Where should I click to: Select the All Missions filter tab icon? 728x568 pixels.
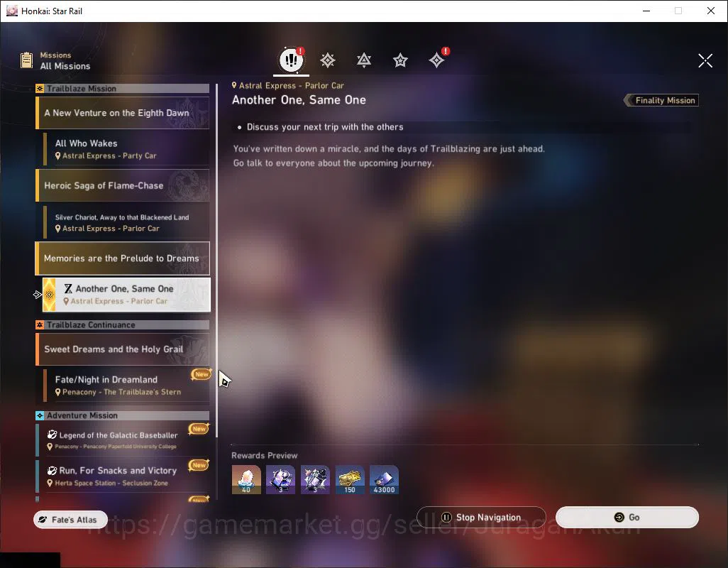pyautogui.click(x=291, y=60)
